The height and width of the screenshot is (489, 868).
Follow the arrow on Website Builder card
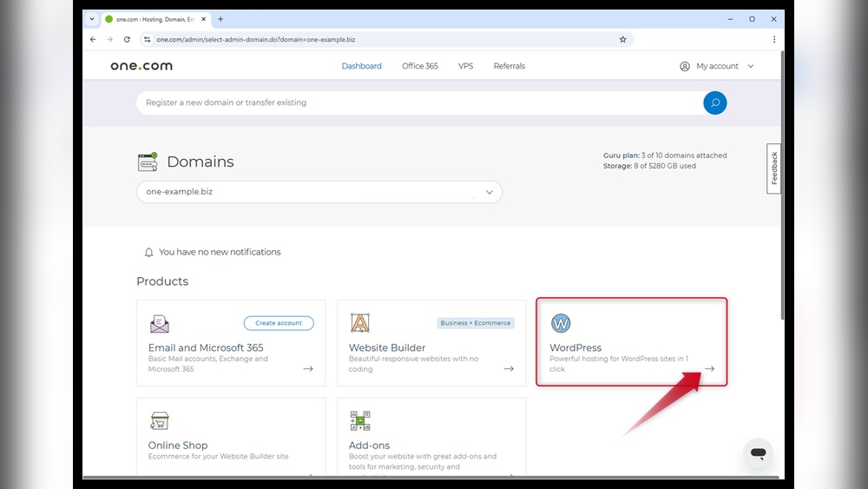509,369
